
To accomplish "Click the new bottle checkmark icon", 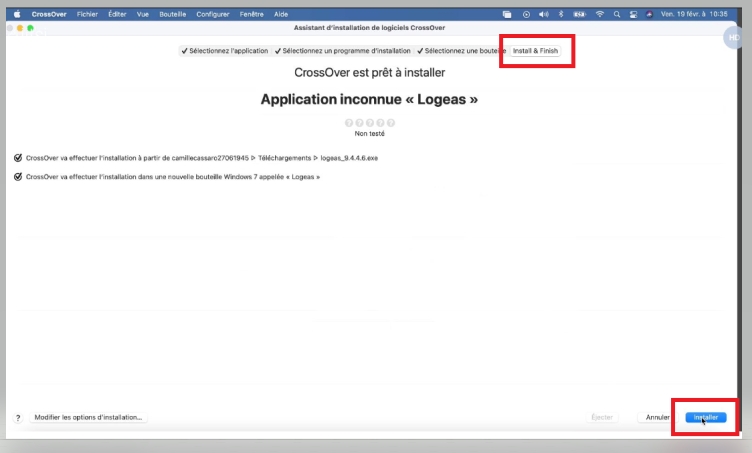I will (x=18, y=177).
